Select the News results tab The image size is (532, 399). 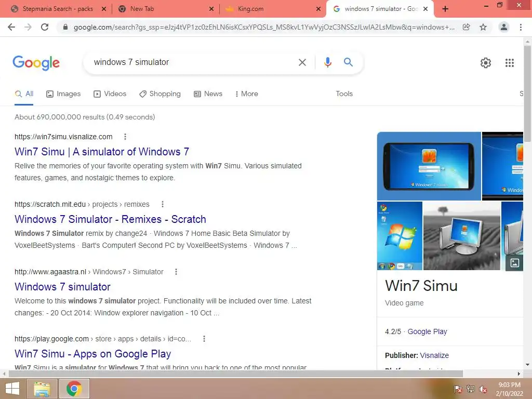click(x=208, y=94)
